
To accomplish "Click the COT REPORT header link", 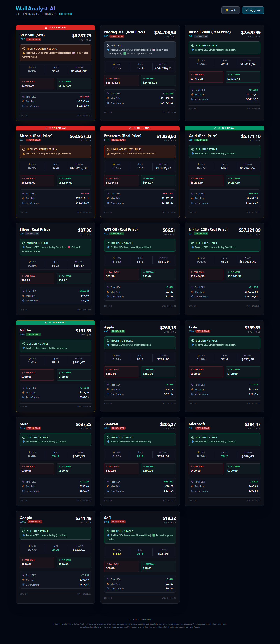I will click(65, 14).
